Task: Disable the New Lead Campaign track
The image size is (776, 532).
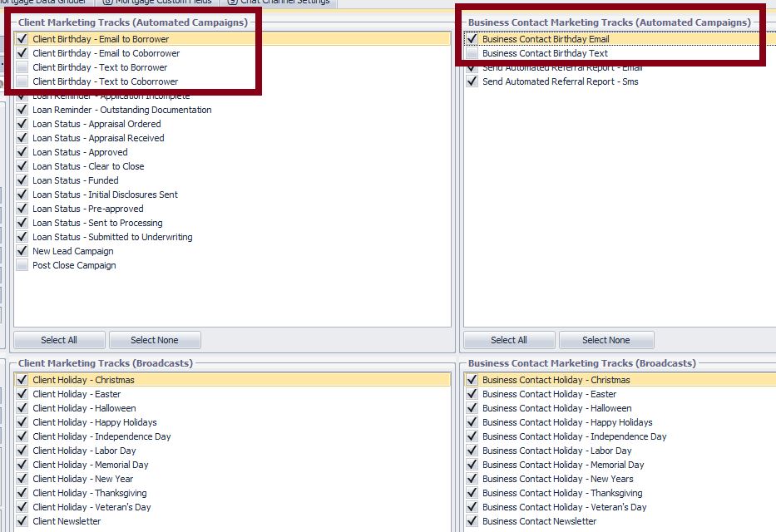Action: coord(22,251)
